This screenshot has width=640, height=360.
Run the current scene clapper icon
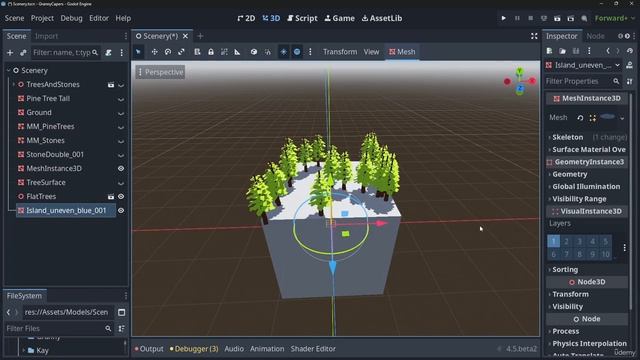click(557, 18)
